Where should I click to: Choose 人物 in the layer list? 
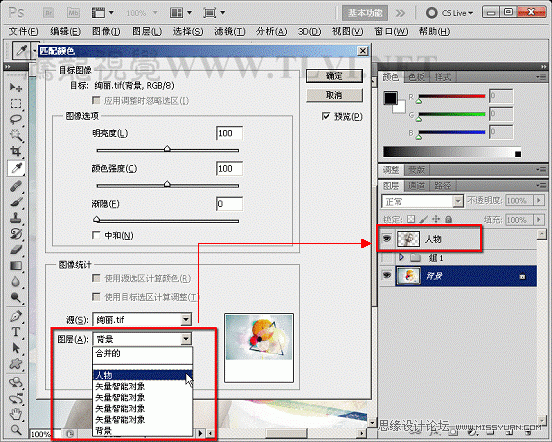coord(143,375)
